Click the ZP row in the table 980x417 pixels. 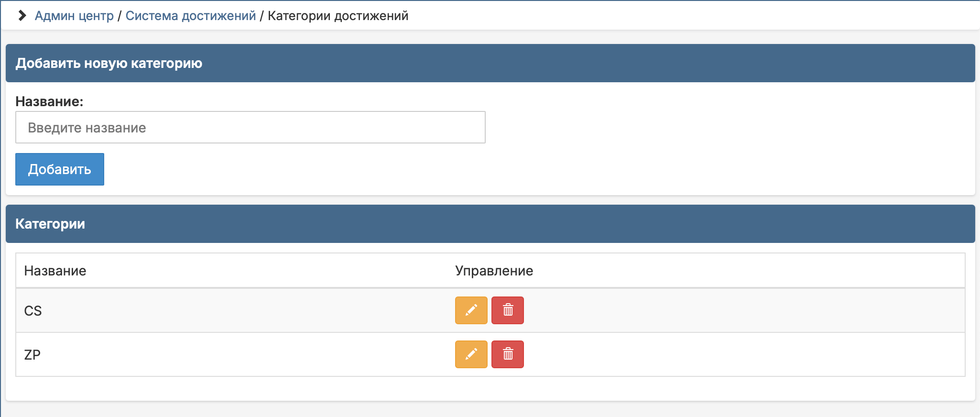(191, 354)
